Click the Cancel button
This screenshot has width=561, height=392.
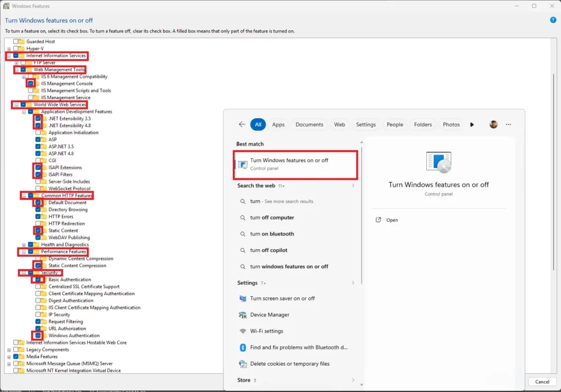(542, 382)
